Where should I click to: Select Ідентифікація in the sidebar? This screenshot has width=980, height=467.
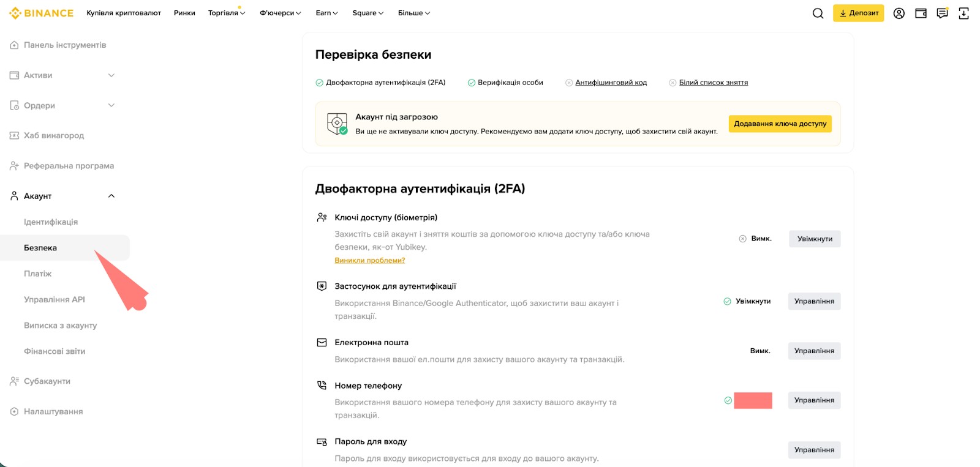click(51, 222)
